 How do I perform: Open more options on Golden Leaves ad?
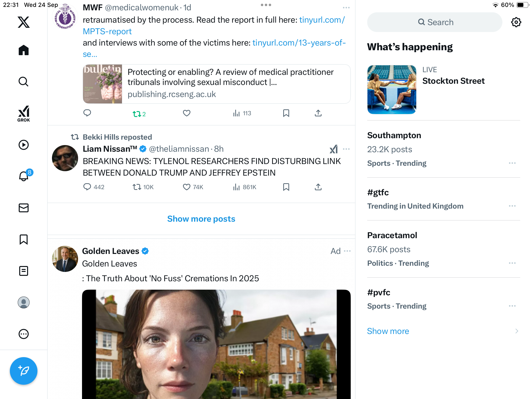347,251
